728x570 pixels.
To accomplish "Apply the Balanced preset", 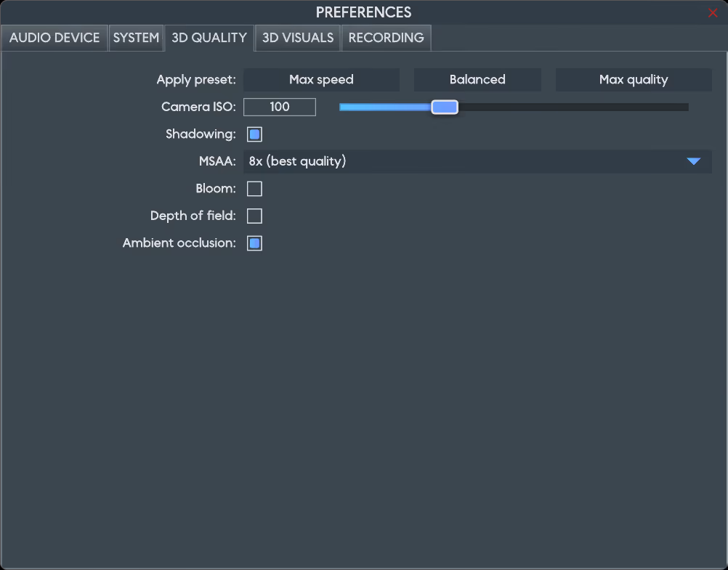I will pos(477,80).
